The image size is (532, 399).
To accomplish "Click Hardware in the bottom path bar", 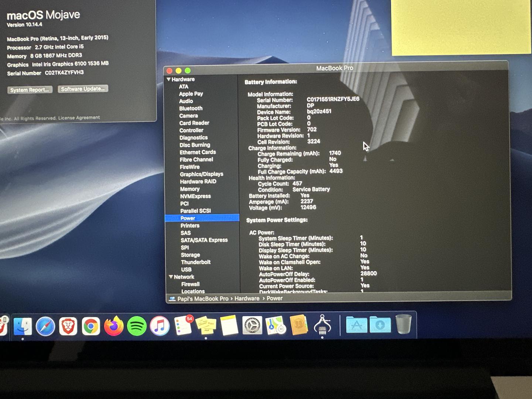I will coord(247,299).
